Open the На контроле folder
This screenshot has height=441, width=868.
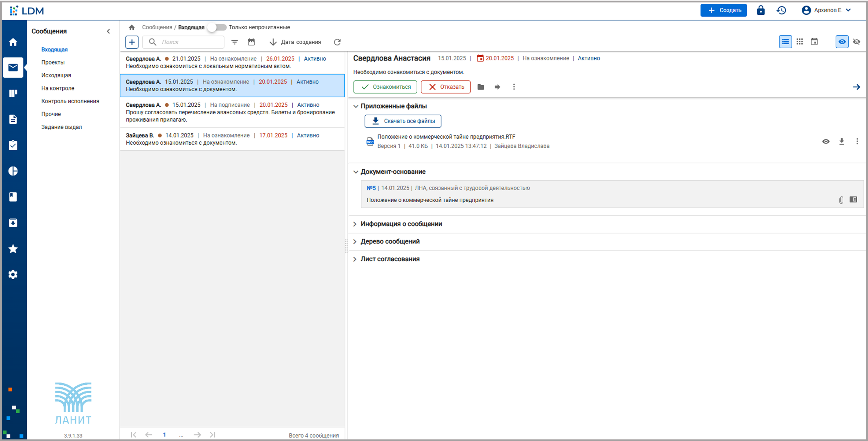tap(57, 88)
